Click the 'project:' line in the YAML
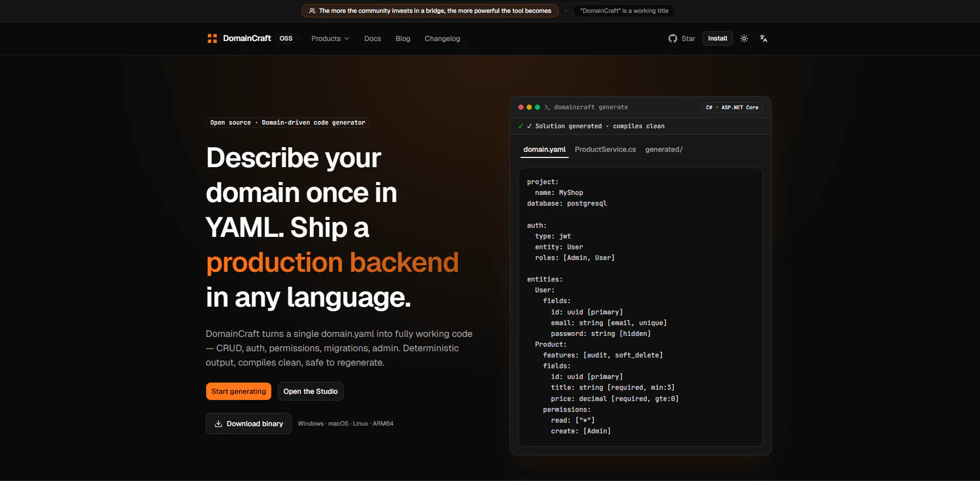980x481 pixels. (x=543, y=182)
